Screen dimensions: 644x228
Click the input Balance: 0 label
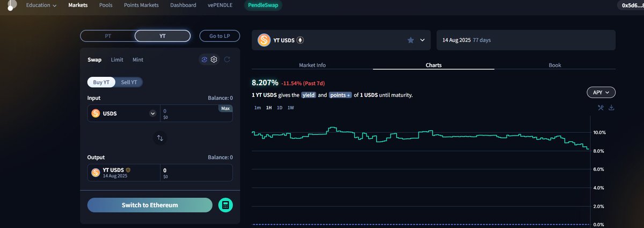point(220,98)
